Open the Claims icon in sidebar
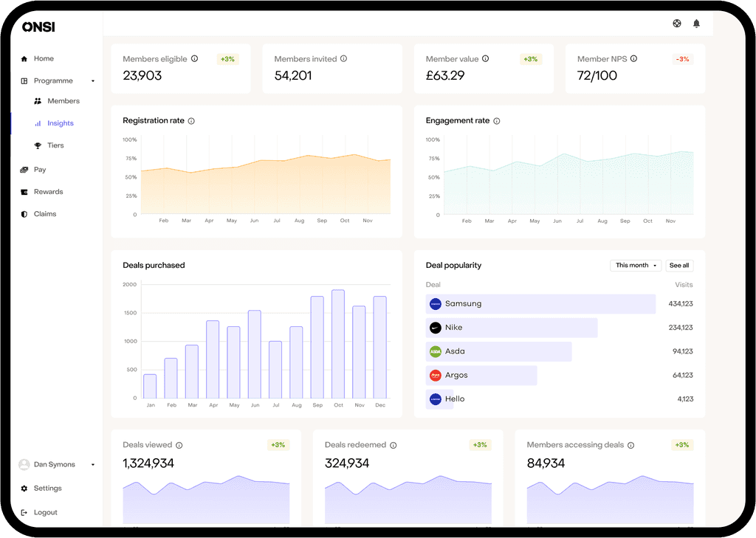This screenshot has height=538, width=756. 24,214
